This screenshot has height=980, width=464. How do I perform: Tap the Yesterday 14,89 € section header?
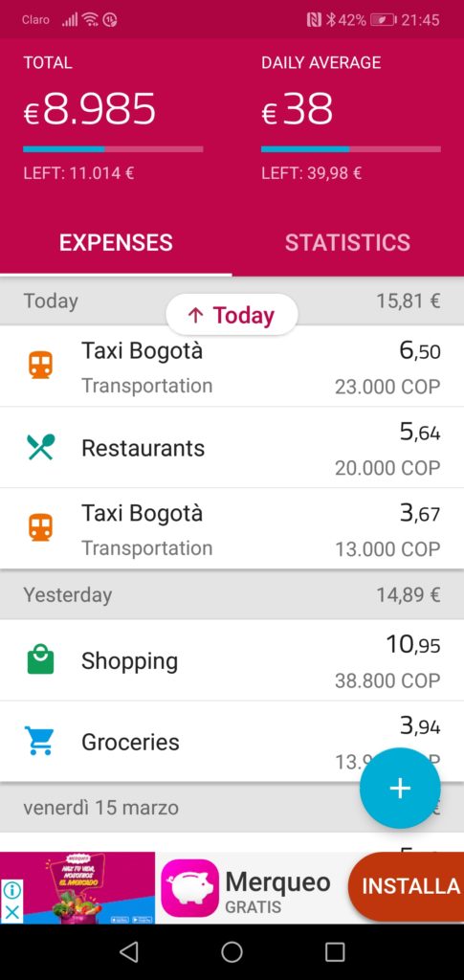[232, 594]
